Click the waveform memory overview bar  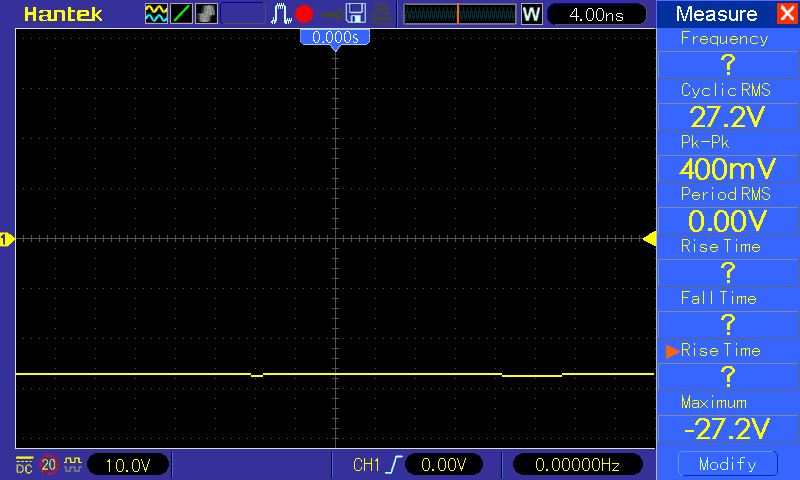[x=460, y=14]
